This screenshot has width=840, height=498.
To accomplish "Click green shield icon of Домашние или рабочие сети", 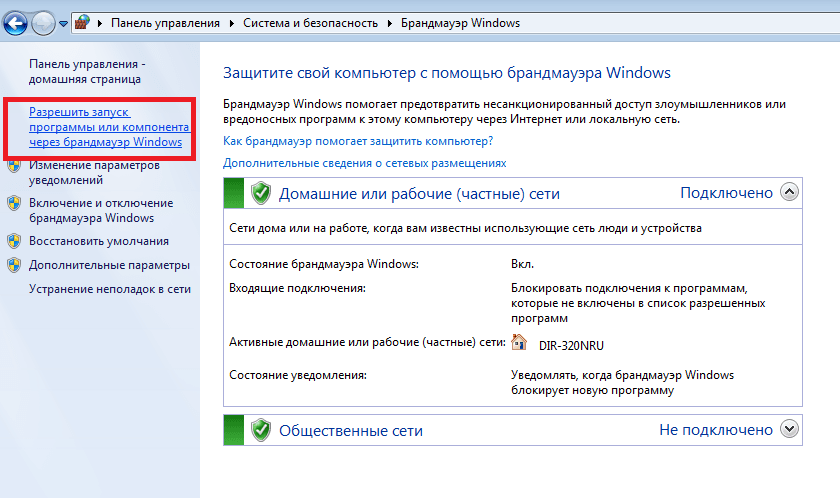I will pos(261,193).
